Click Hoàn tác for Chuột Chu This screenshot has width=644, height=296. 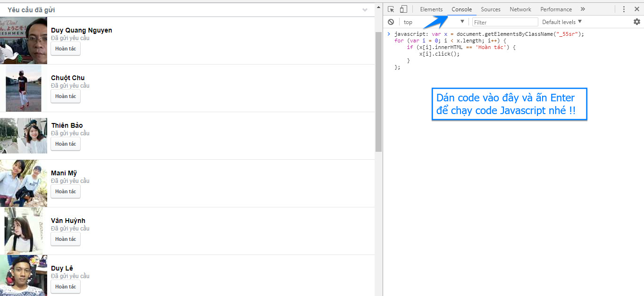click(x=66, y=96)
